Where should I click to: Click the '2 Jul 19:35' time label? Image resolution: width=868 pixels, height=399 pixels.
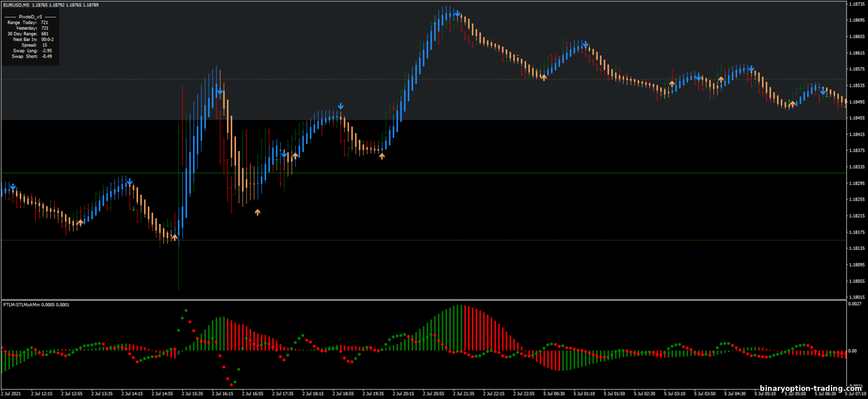(373, 394)
